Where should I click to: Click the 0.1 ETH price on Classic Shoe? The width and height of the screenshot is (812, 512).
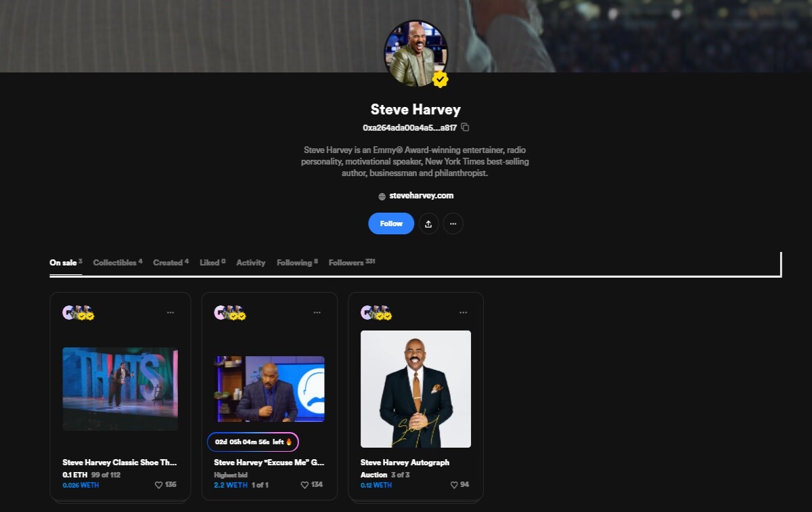[75, 475]
